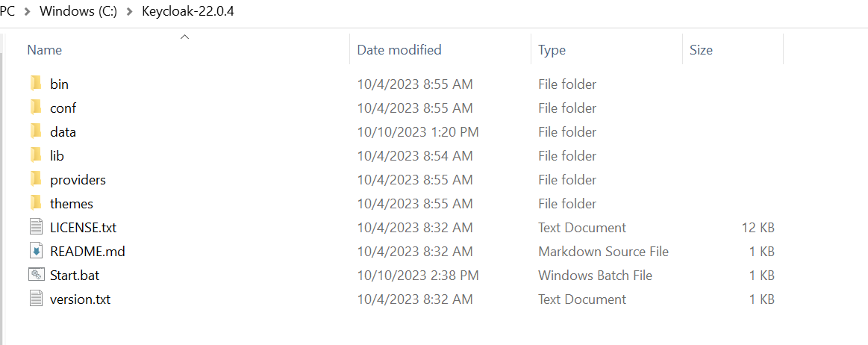
Task: Click the data folder icon
Action: click(36, 131)
